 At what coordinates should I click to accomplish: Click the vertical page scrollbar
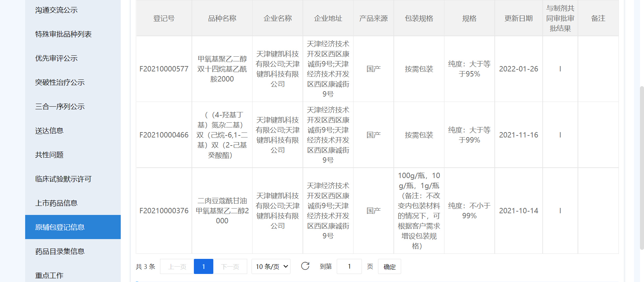coord(642,168)
